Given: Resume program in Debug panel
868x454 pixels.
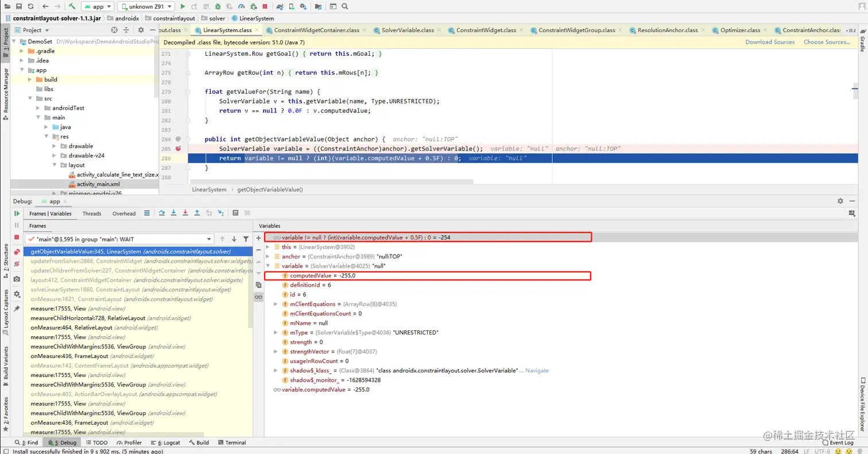Looking at the screenshot, I should tap(17, 213).
